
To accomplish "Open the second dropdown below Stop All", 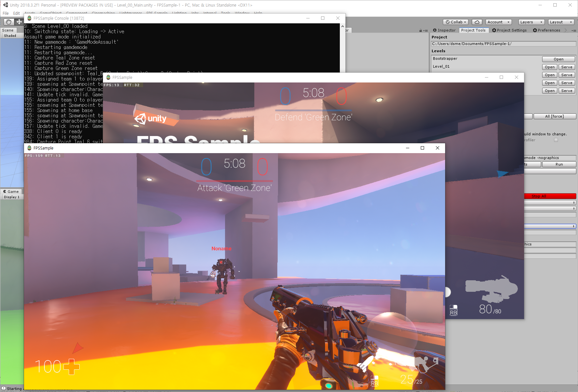I will pos(550,209).
